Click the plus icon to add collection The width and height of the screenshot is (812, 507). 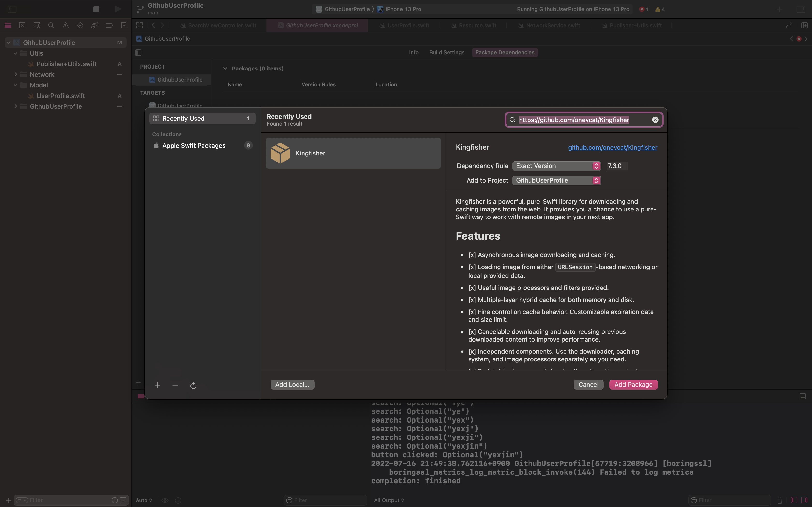coord(157,385)
